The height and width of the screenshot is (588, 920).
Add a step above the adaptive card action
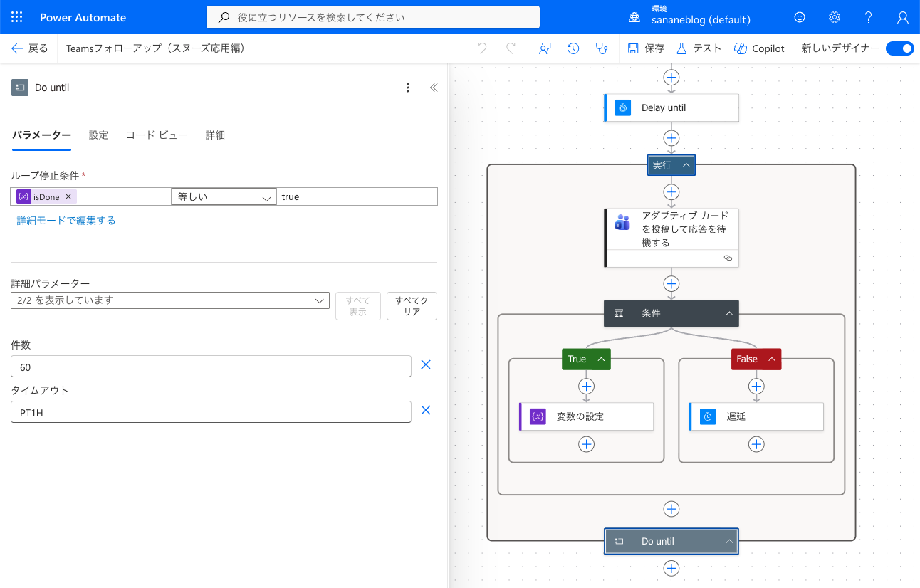tap(671, 192)
